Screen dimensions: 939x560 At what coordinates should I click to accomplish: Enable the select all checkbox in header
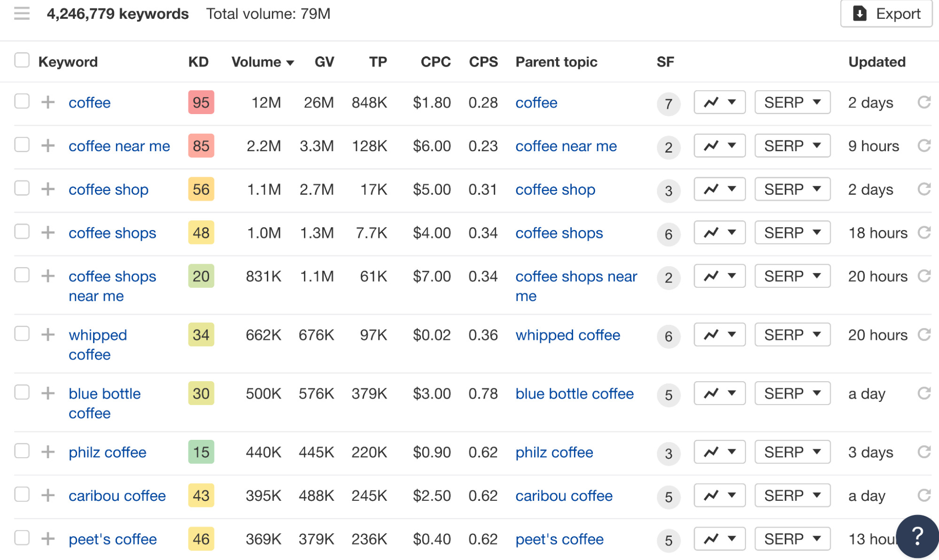[x=21, y=63]
